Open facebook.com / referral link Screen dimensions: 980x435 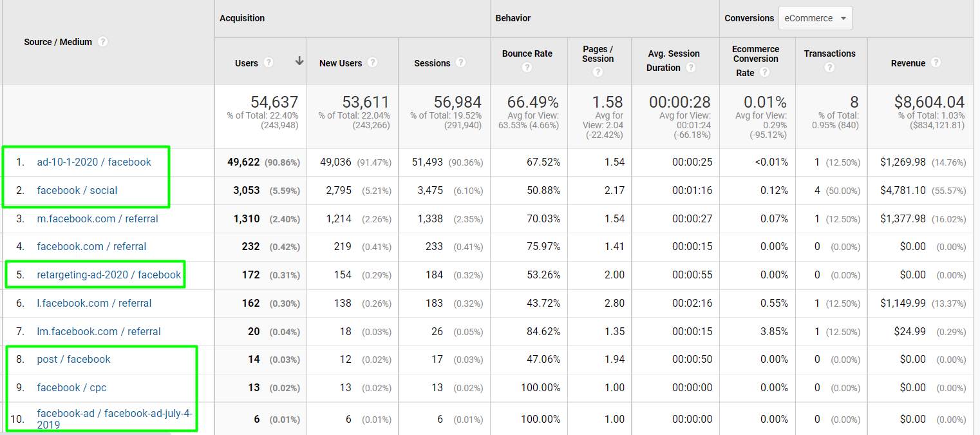pos(91,246)
